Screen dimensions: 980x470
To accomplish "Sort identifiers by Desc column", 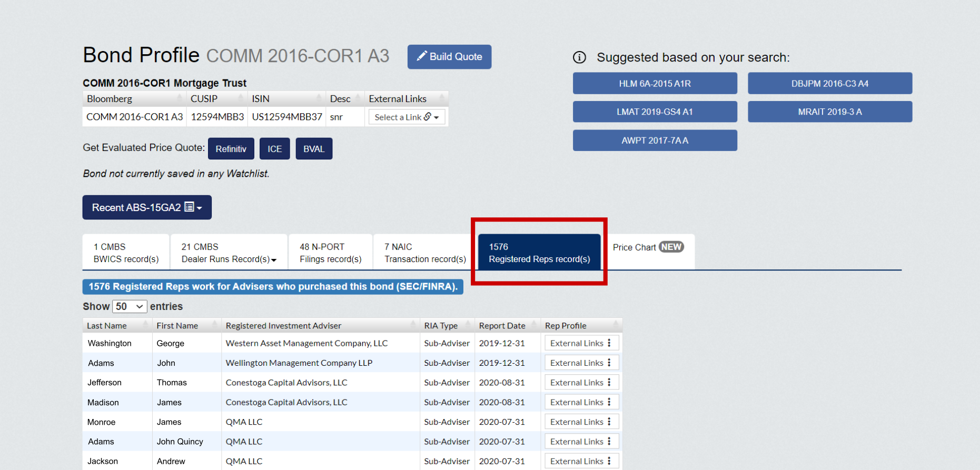I will tap(345, 99).
